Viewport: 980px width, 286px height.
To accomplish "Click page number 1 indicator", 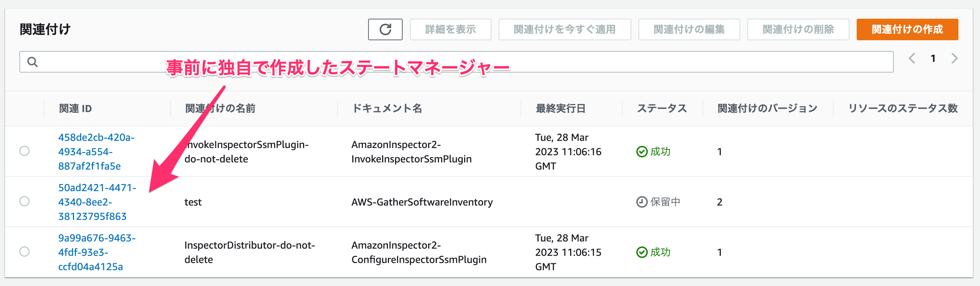I will point(933,59).
